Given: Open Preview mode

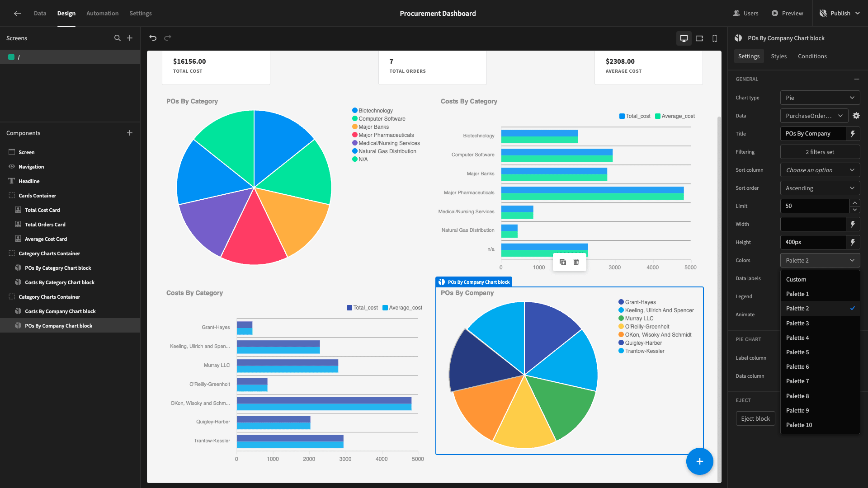Looking at the screenshot, I should click(788, 14).
